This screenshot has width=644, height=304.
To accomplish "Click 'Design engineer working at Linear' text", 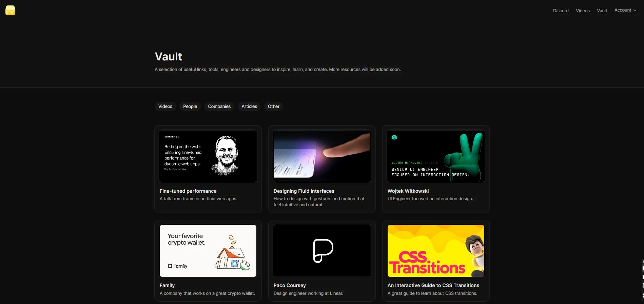I will coord(308,293).
